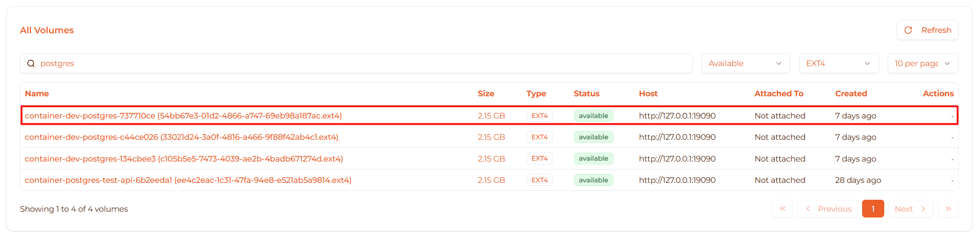This screenshot has width=980, height=237.
Task: Go to first page double-chevron icon
Action: pos(782,209)
